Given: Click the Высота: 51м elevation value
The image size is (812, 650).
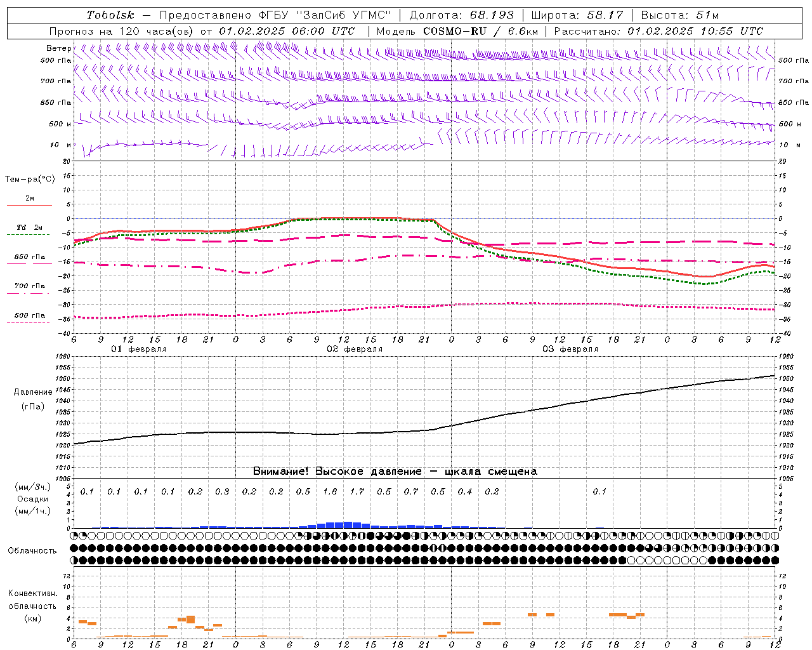Looking at the screenshot, I should click(680, 15).
